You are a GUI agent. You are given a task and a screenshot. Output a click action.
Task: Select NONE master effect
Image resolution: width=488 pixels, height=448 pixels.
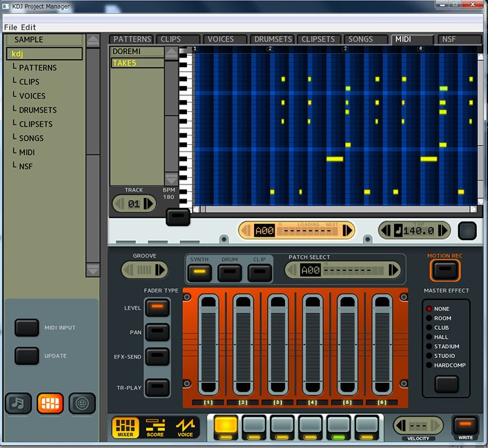(x=438, y=309)
